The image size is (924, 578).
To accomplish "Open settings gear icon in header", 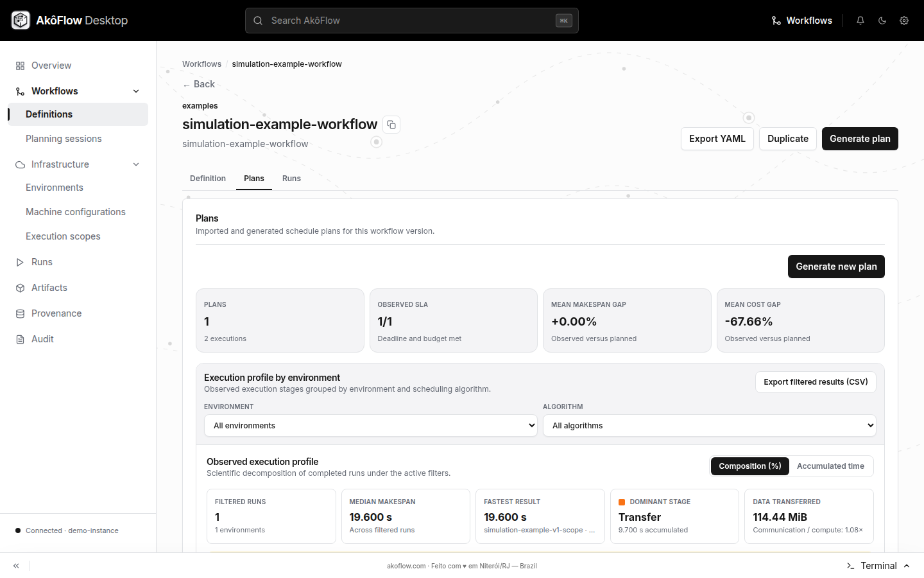I will coord(904,21).
